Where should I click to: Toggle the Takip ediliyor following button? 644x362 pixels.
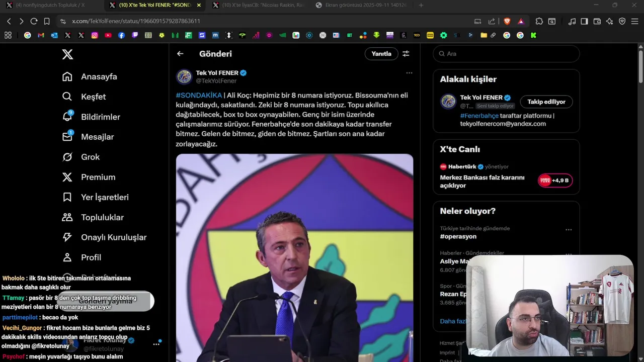pos(546,102)
